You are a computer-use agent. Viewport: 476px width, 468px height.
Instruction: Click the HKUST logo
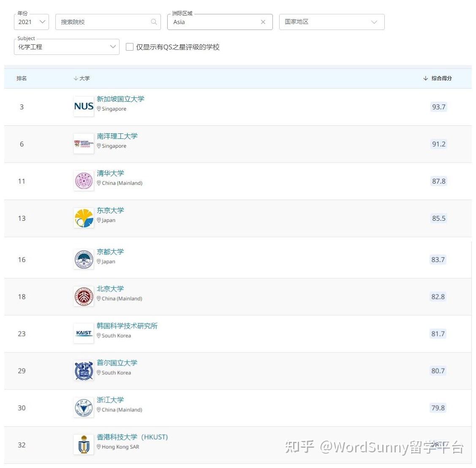click(x=84, y=444)
